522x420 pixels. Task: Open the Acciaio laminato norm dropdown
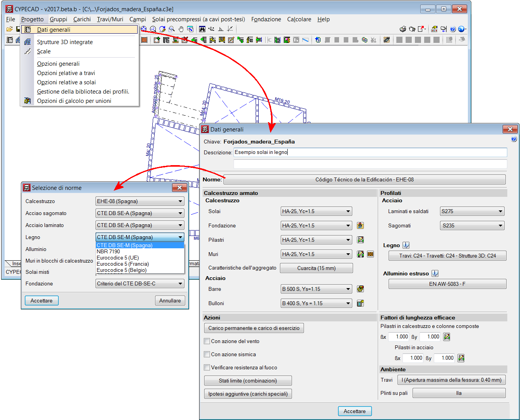(x=140, y=225)
